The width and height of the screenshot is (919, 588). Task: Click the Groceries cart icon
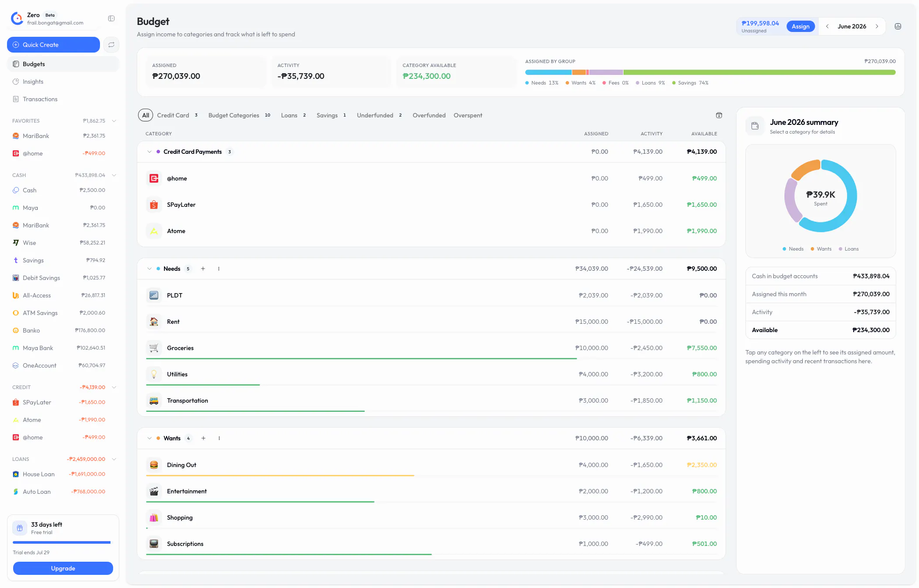[x=154, y=348]
